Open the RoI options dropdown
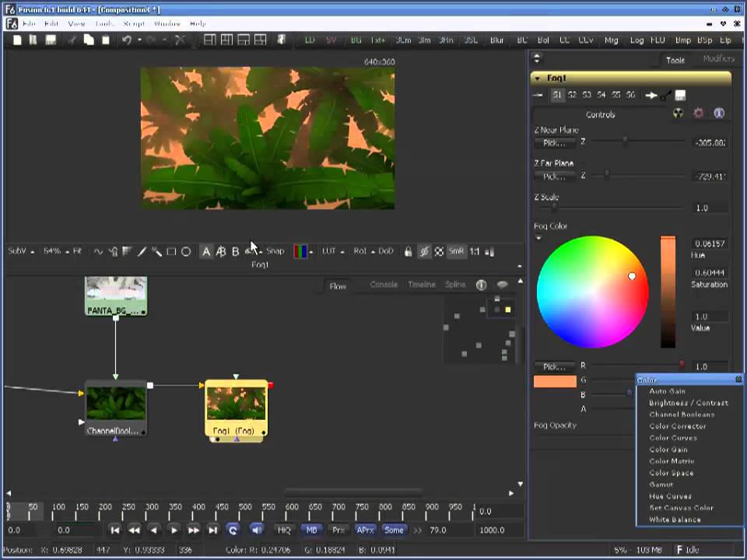The width and height of the screenshot is (747, 560). tap(364, 251)
